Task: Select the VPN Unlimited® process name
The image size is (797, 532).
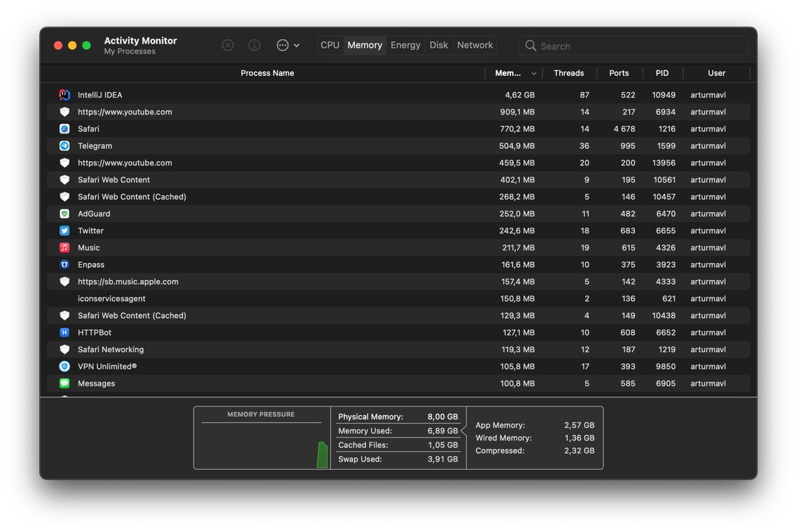Action: pos(107,366)
